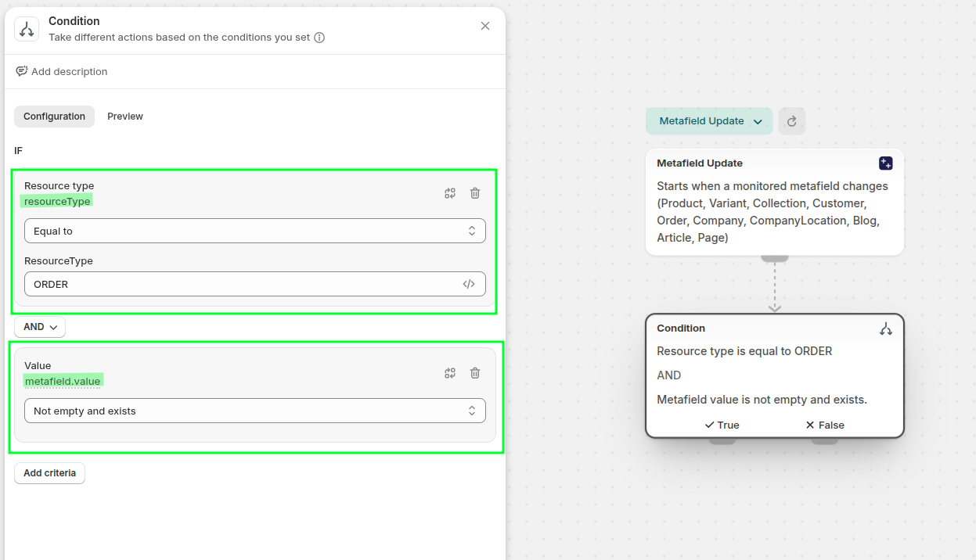This screenshot has height=560, width=976.
Task: Click Add description link
Action: click(62, 71)
